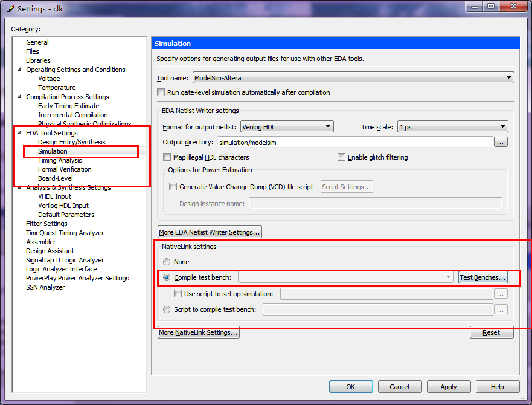
Task: Select Logic Analyzer Interface category
Action: point(62,269)
